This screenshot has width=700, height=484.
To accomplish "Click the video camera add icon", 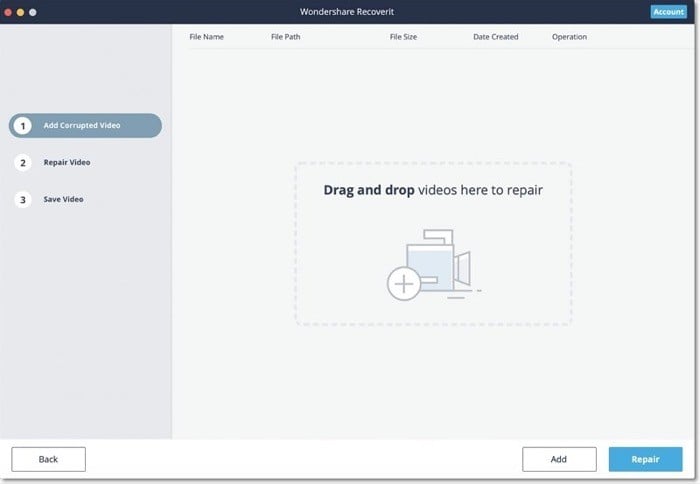I will (433, 264).
